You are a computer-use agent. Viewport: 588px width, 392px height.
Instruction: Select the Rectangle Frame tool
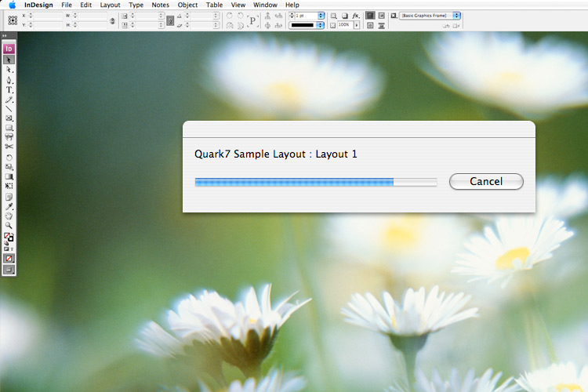[x=9, y=118]
